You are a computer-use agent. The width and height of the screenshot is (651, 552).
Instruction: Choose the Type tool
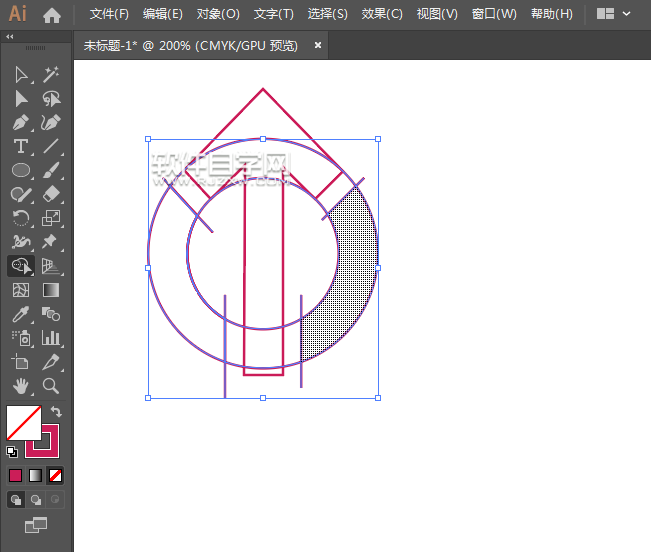pos(21,147)
